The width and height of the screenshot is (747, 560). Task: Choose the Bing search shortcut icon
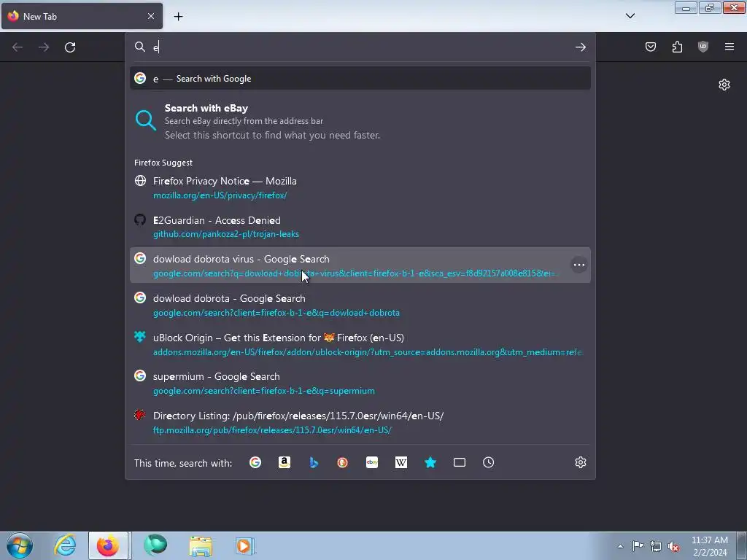314,462
